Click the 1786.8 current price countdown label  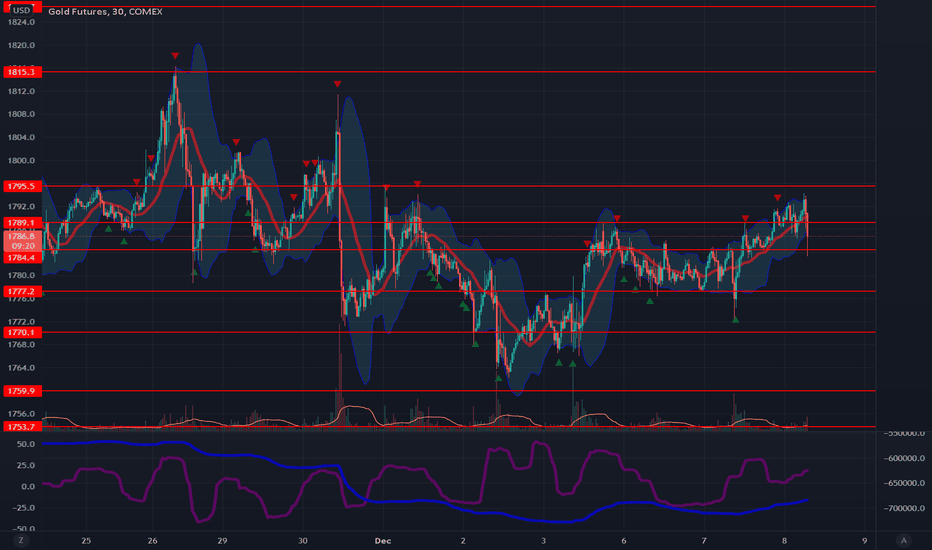click(x=23, y=241)
